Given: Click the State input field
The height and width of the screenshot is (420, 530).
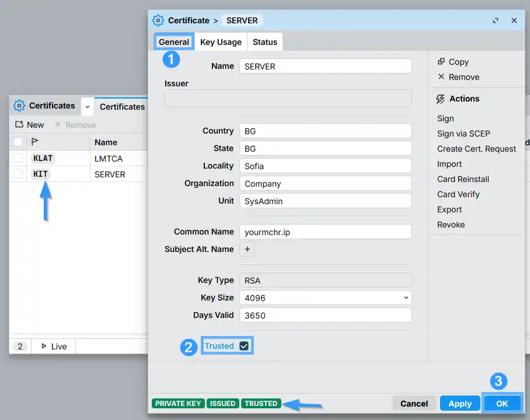Looking at the screenshot, I should point(326,148).
